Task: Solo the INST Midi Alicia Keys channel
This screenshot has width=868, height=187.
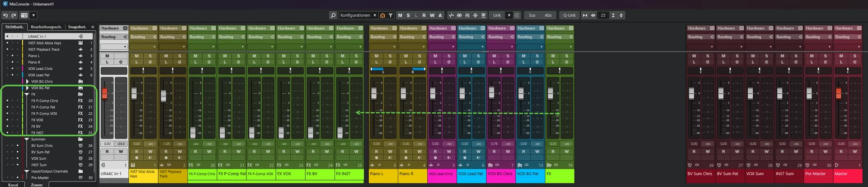Action: click(150, 56)
